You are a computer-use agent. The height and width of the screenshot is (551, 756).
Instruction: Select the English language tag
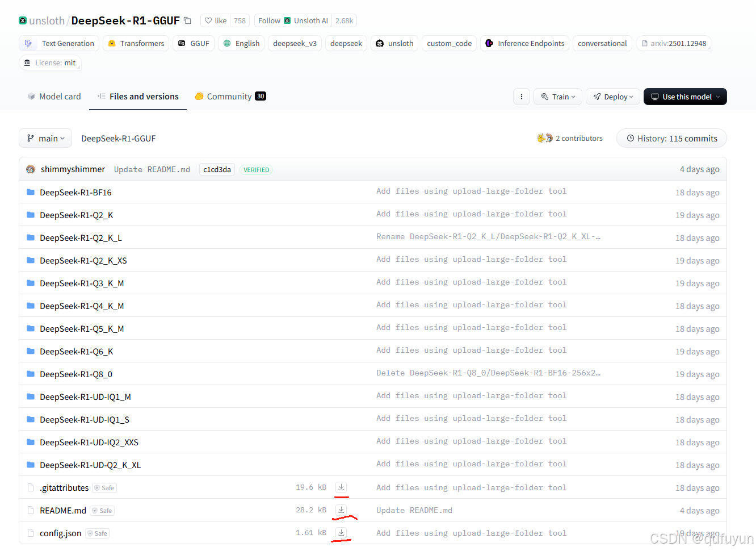coord(241,44)
